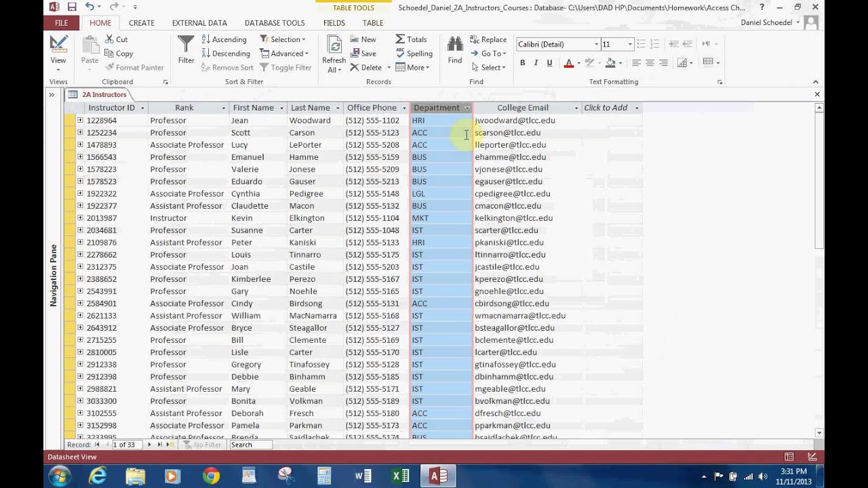Open the font size 11 dropdown
This screenshot has height=488, width=868.
tap(630, 44)
